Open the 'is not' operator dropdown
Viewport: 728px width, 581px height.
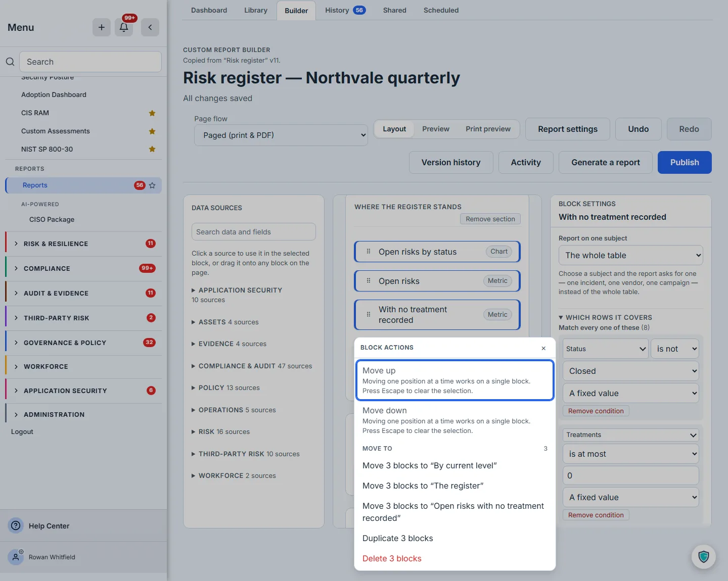tap(675, 349)
